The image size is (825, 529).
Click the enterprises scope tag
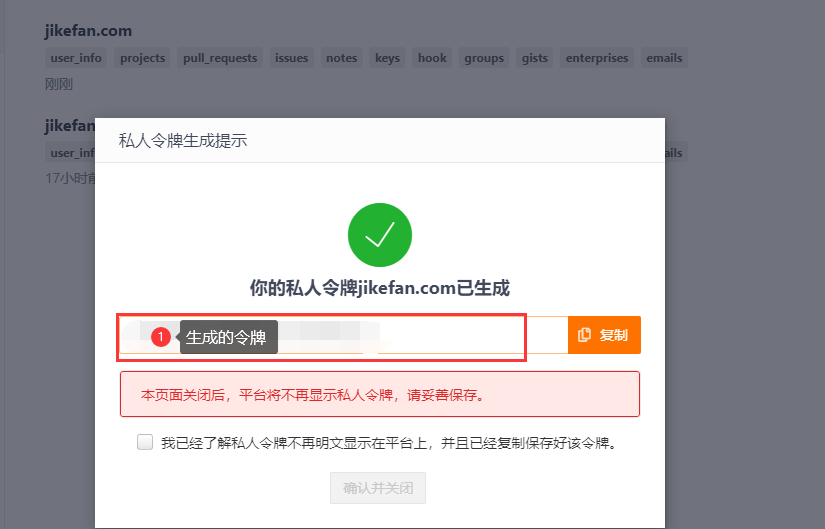[597, 58]
